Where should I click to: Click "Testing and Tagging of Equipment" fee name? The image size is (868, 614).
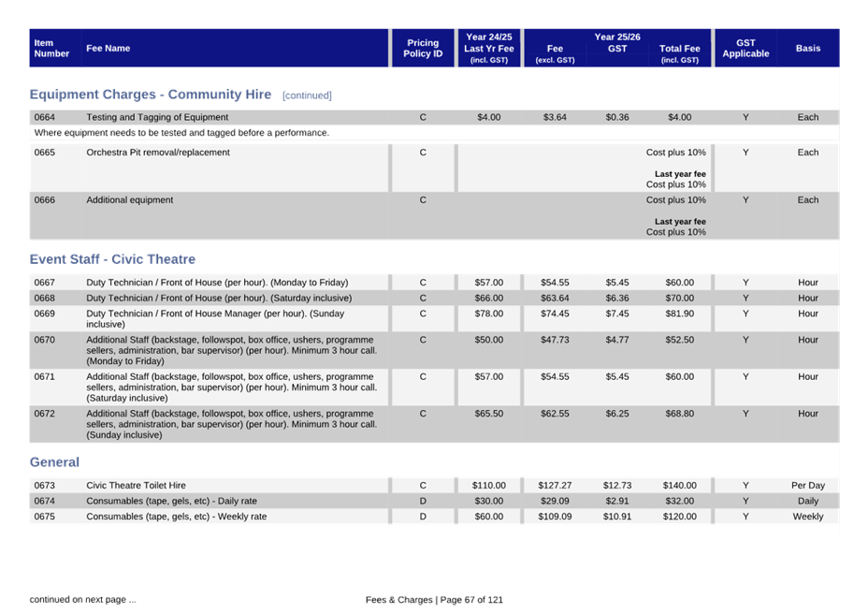point(157,118)
